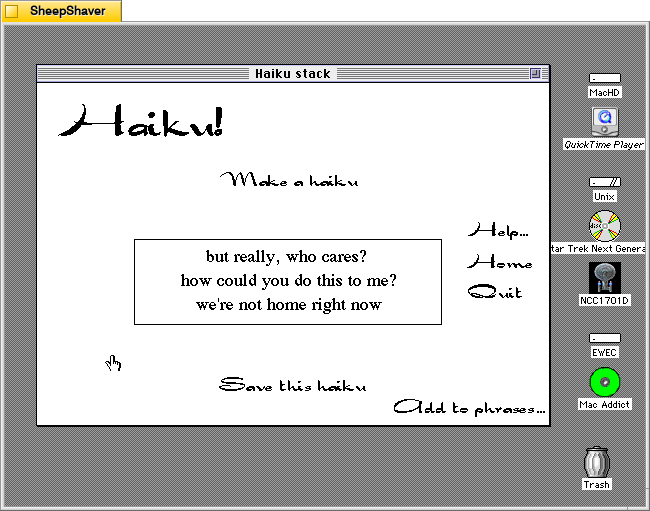Click the line 'how could you do this to me?'
This screenshot has height=511, width=650.
point(289,281)
